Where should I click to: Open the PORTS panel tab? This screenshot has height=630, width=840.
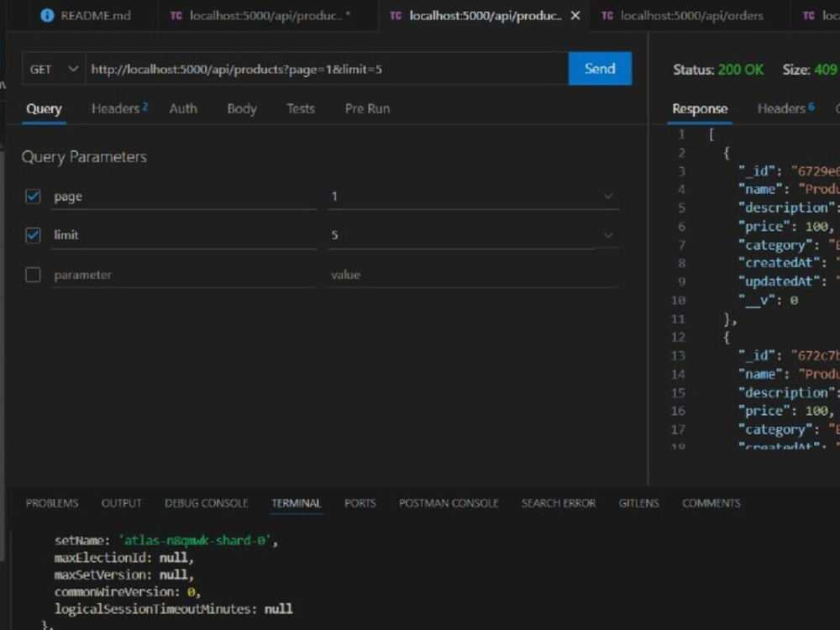click(360, 503)
